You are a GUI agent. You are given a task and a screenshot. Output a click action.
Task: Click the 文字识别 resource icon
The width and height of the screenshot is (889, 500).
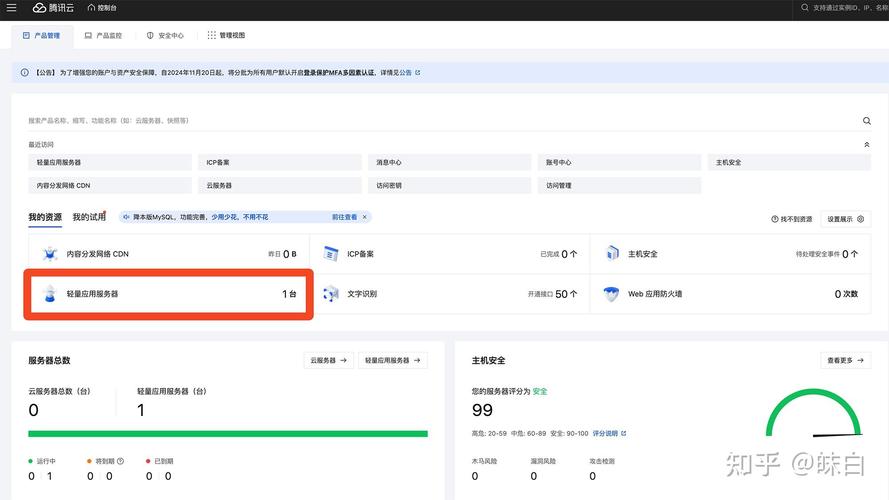[x=331, y=294]
